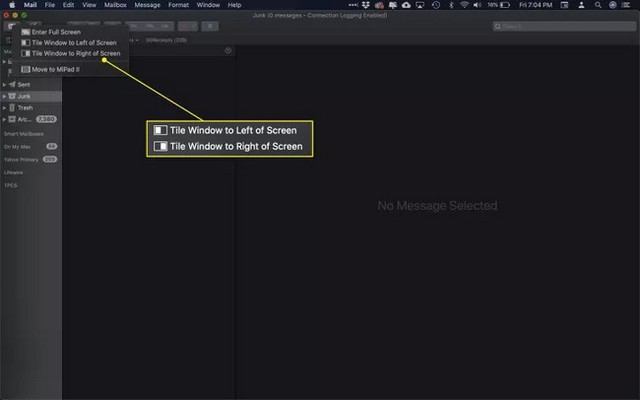Select the TPCS sidebar section
Viewport: 640px width, 400px height.
pyautogui.click(x=11, y=185)
